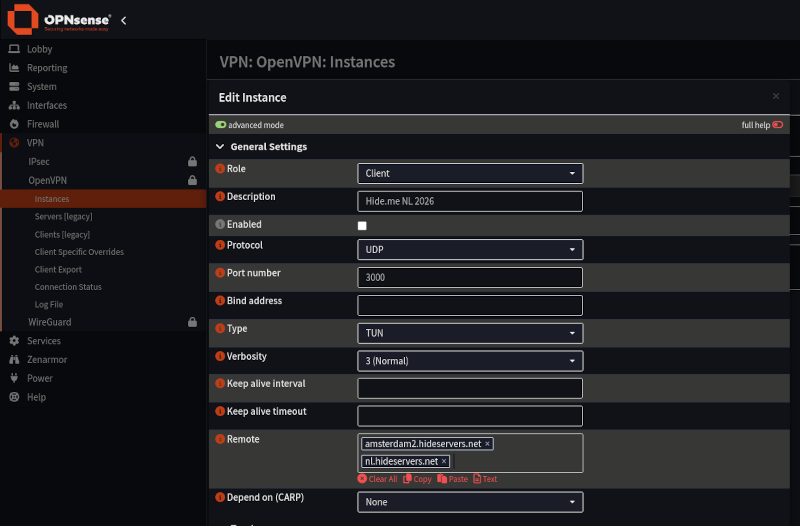This screenshot has height=526, width=800.
Task: Open the Role dropdown showing Client
Action: click(470, 173)
